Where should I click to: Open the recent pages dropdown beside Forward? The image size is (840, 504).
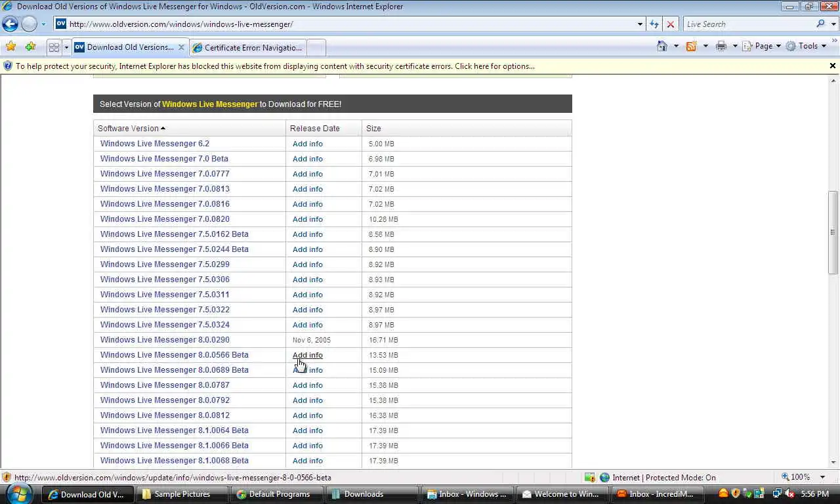43,24
